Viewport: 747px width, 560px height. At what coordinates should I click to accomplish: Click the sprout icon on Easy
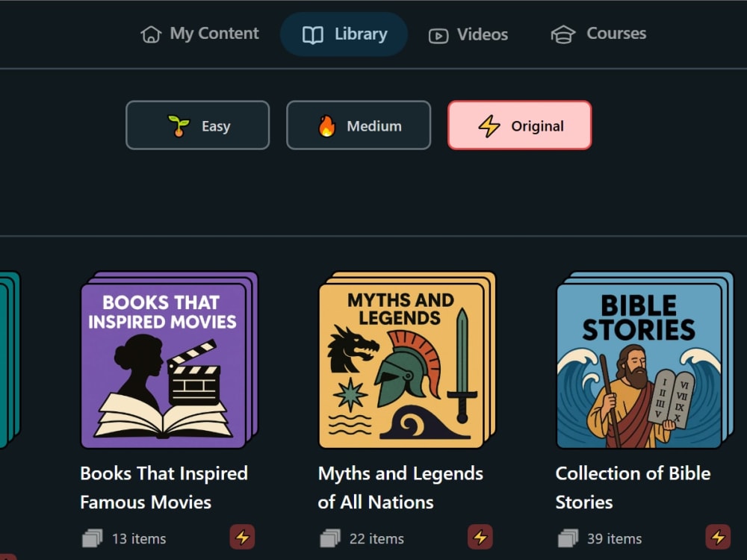[179, 126]
